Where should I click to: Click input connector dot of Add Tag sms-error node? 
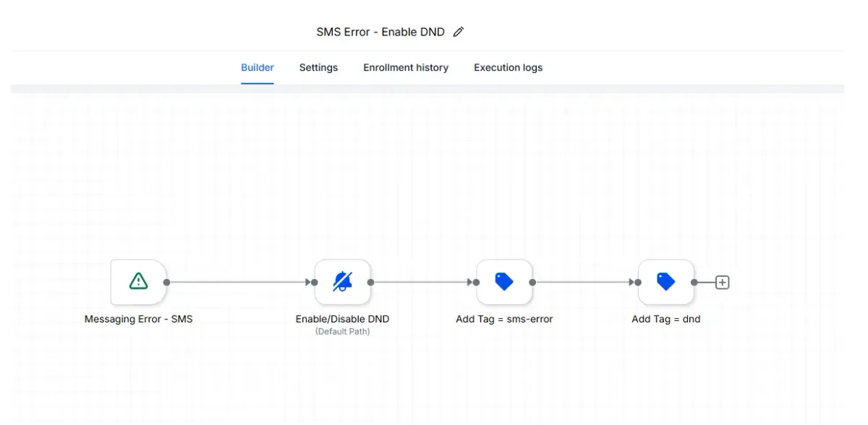pos(477,283)
